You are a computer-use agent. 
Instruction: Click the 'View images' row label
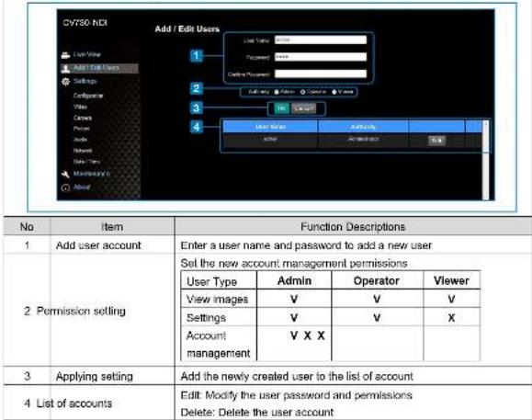tap(217, 300)
